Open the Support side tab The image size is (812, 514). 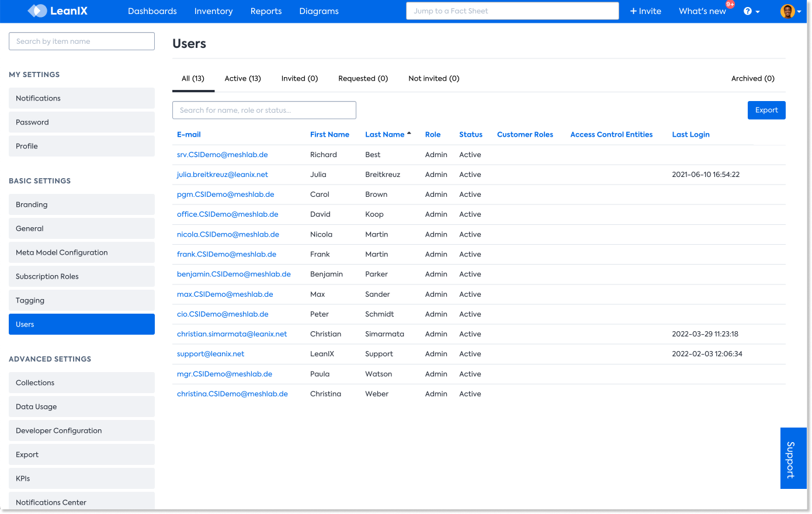[x=793, y=459]
